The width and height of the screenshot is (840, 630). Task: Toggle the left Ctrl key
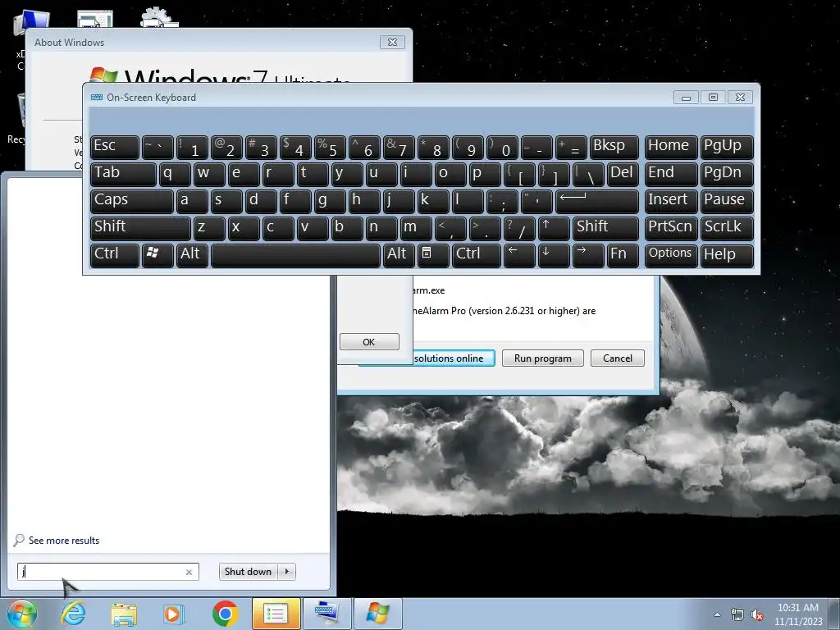115,256
